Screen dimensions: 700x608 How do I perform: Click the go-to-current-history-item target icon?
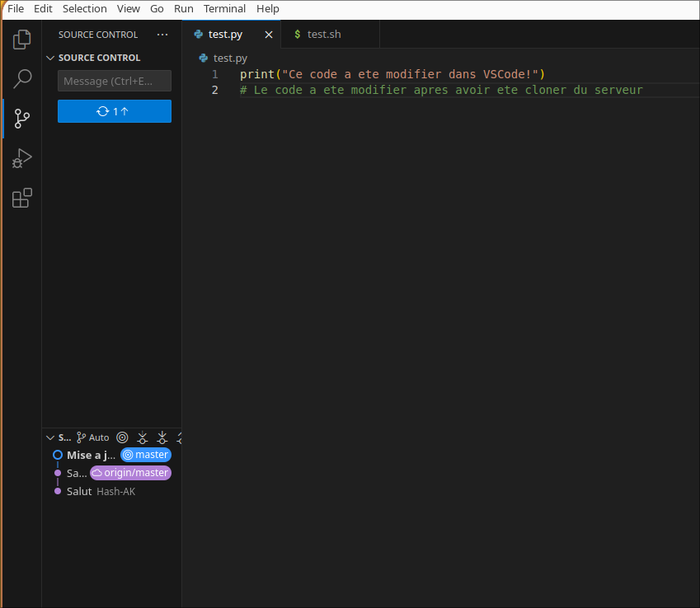[122, 437]
